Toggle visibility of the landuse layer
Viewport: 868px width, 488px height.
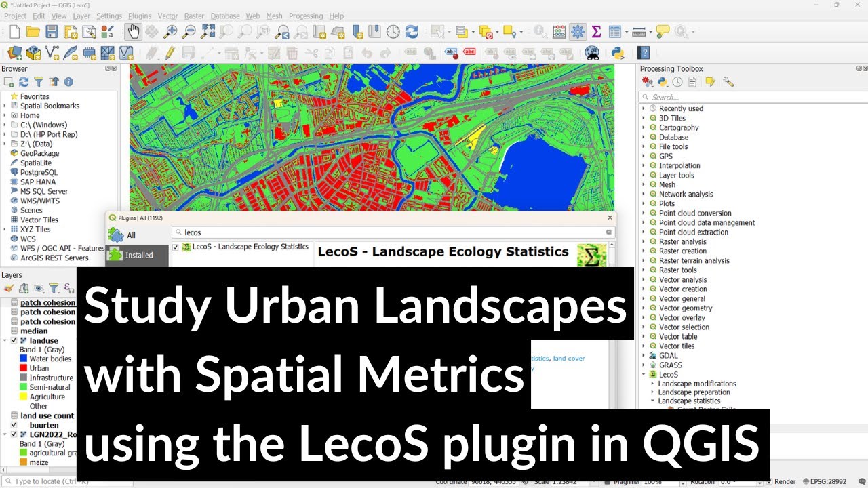coord(14,341)
